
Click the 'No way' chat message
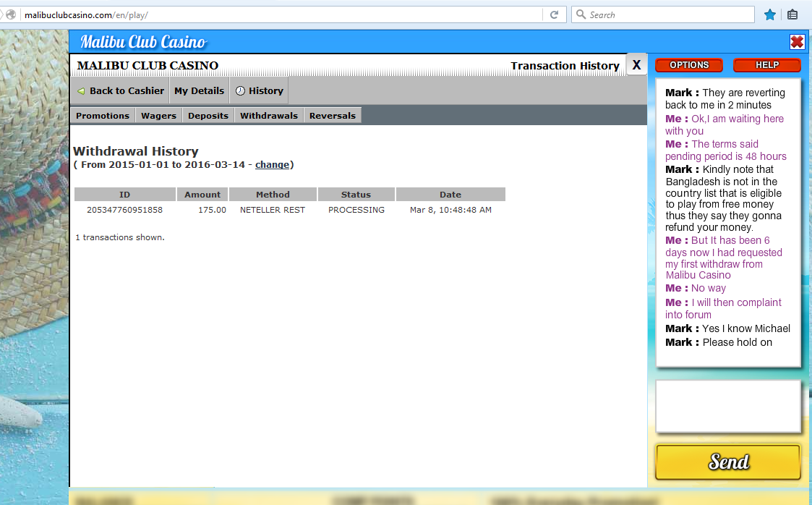point(696,288)
